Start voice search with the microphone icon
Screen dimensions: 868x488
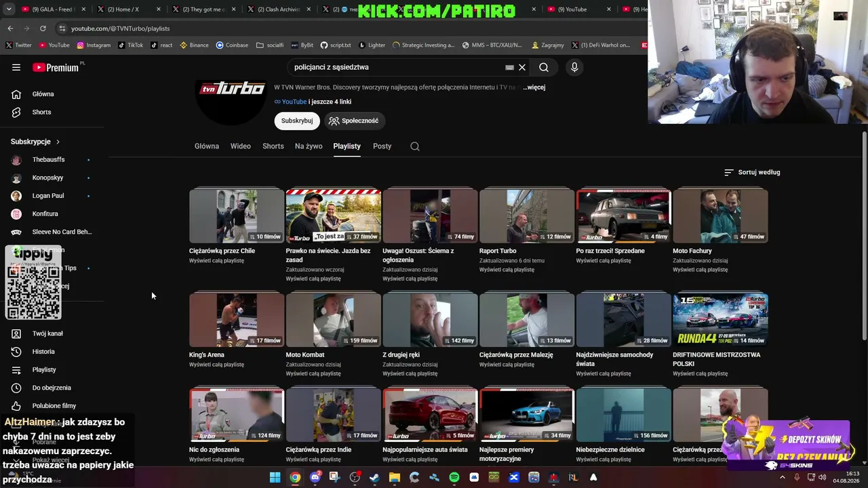pos(574,67)
